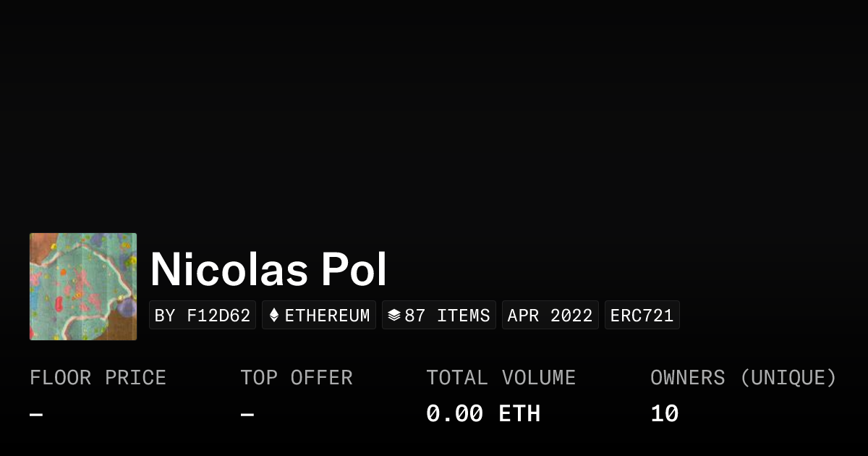Click the dash value under FLOOR PRICE
868x456 pixels.
36,414
